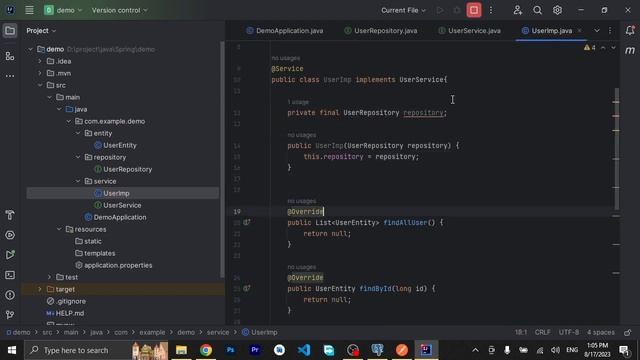Click service breadcrumb in navigation bar
This screenshot has height=360, width=640.
pos(218,332)
